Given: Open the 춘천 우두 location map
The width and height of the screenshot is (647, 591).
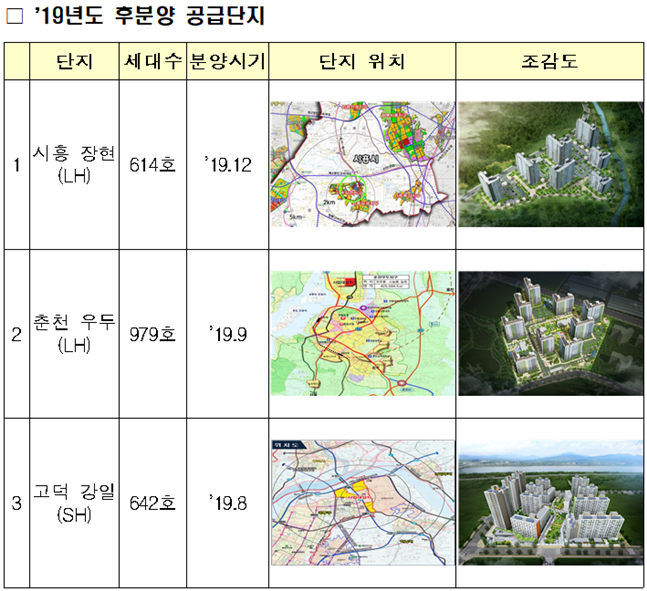Looking at the screenshot, I should [362, 333].
